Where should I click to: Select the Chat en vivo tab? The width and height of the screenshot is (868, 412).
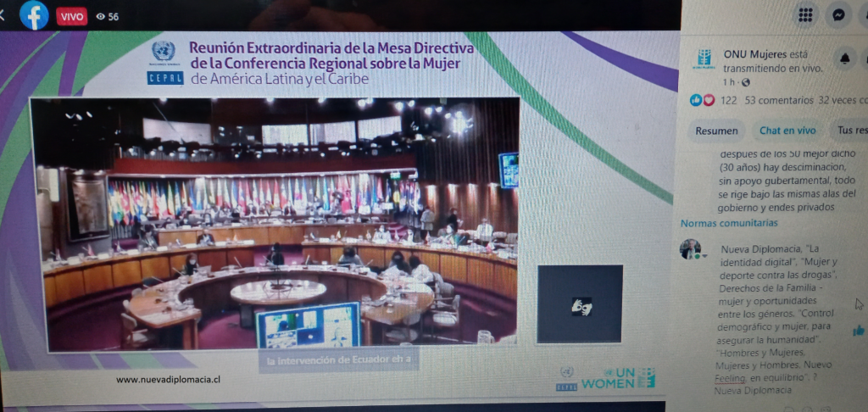click(787, 131)
